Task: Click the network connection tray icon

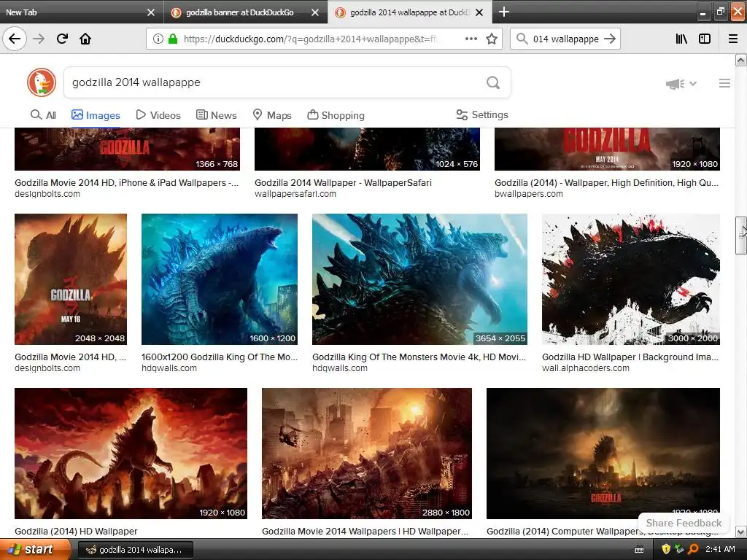Action: coord(679,549)
